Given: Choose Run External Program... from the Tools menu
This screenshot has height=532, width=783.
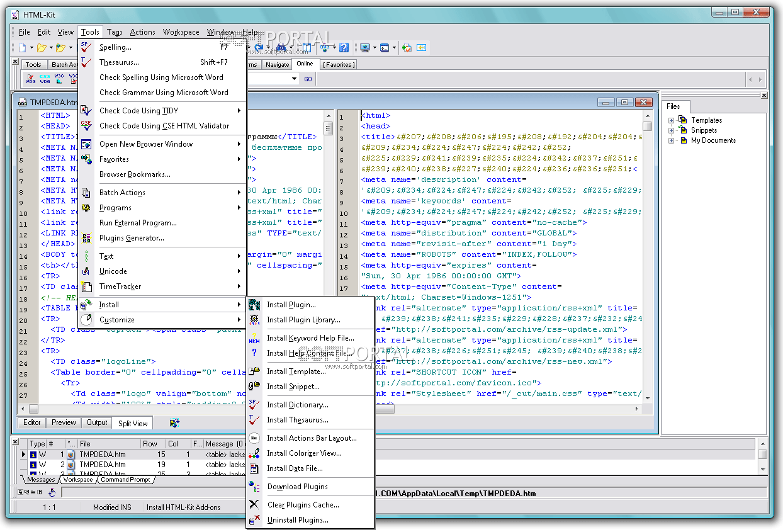Looking at the screenshot, I should (162, 223).
